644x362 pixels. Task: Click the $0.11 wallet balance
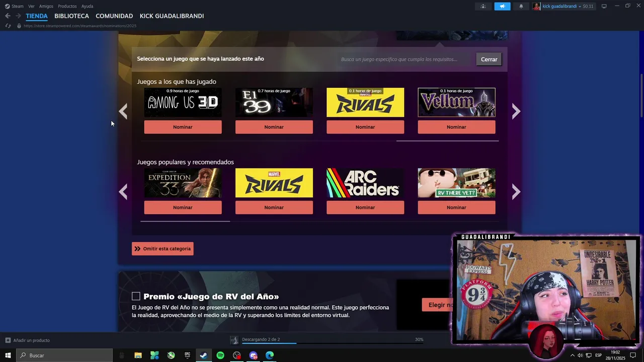[x=588, y=7]
